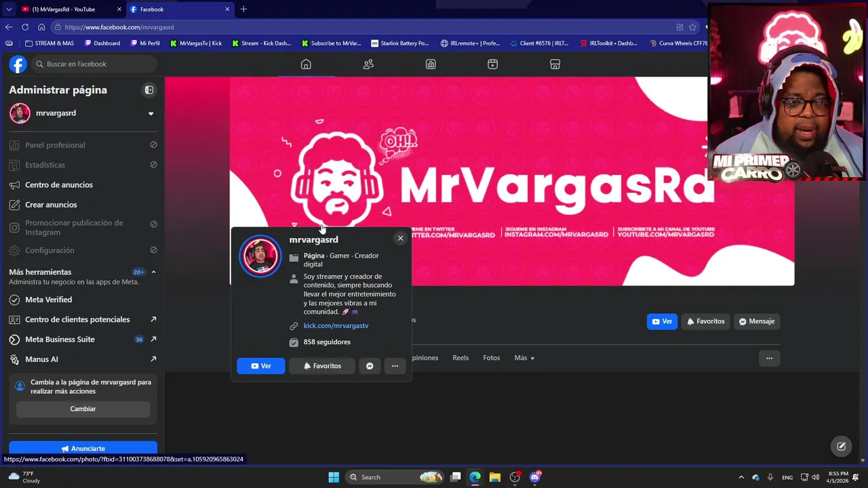Select Promocionar publicación de Instagram
The width and height of the screenshot is (868, 488).
pyautogui.click(x=83, y=228)
